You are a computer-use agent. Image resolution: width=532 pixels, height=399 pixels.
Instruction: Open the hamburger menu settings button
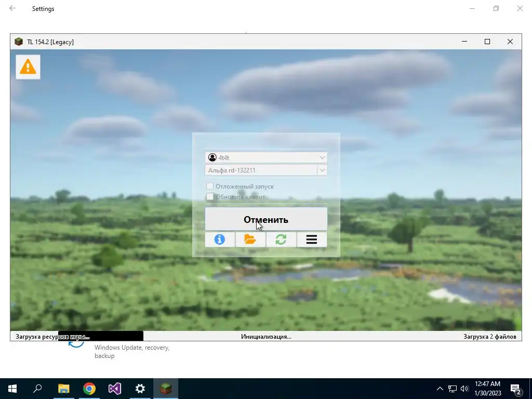click(312, 240)
